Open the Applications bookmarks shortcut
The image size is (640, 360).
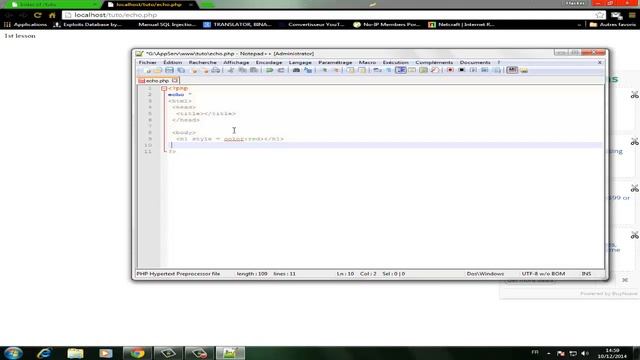tap(26, 24)
